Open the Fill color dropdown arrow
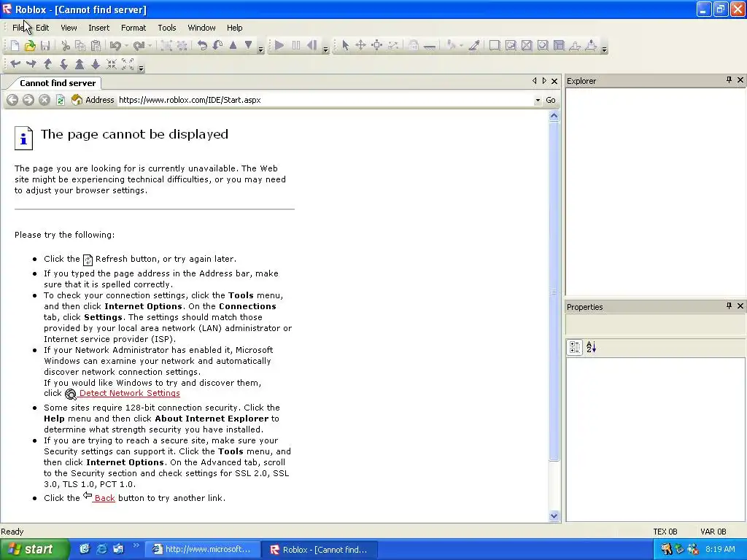 coord(461,46)
